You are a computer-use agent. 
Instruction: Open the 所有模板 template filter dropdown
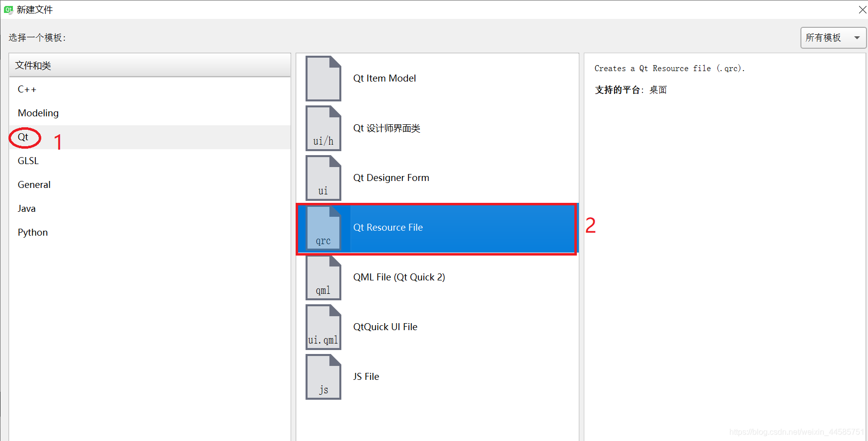tap(833, 38)
